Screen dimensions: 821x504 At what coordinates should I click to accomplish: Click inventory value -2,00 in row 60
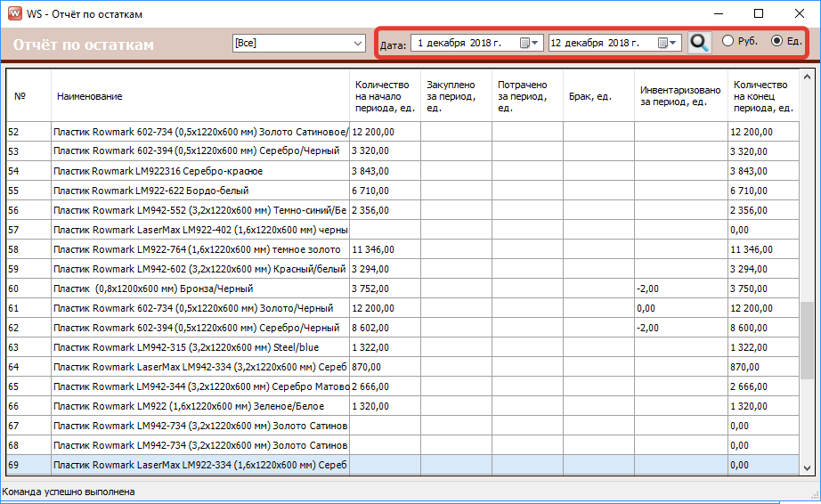(x=680, y=289)
